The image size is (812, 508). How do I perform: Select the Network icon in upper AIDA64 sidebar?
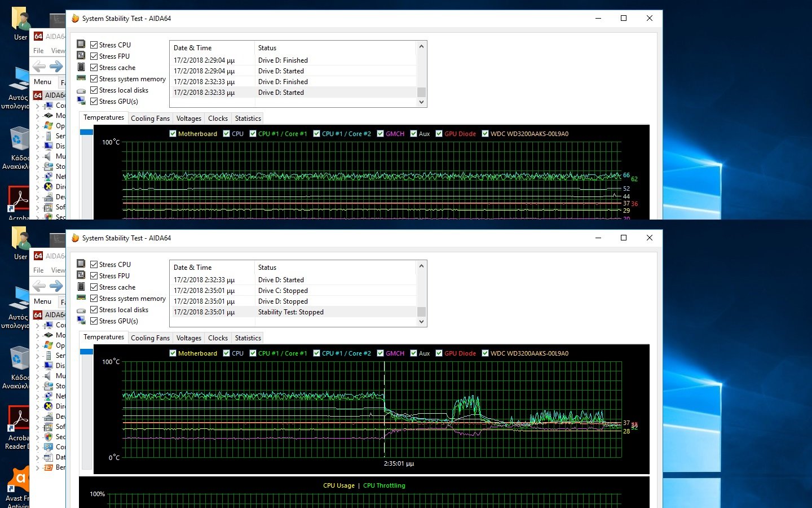click(48, 177)
